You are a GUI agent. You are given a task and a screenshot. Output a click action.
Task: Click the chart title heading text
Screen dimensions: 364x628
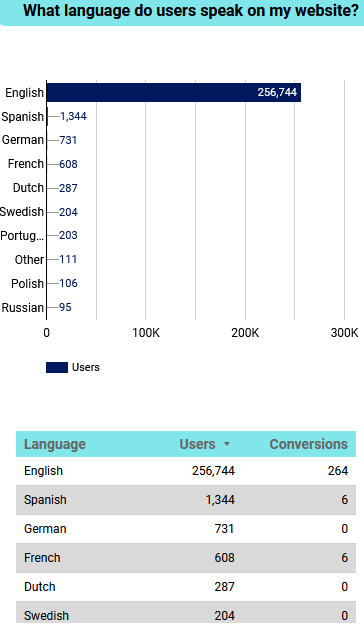[191, 10]
